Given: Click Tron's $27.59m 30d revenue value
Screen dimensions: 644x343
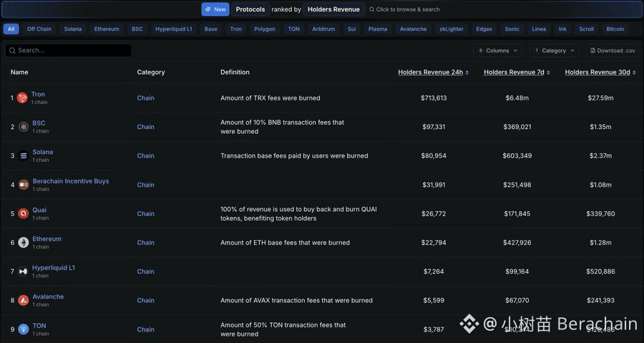Looking at the screenshot, I should (x=600, y=98).
